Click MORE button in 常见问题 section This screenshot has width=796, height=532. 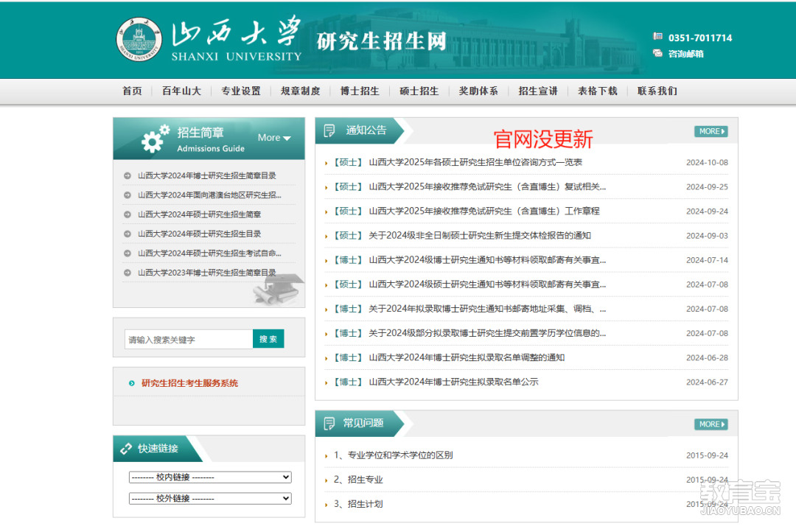[x=711, y=424]
